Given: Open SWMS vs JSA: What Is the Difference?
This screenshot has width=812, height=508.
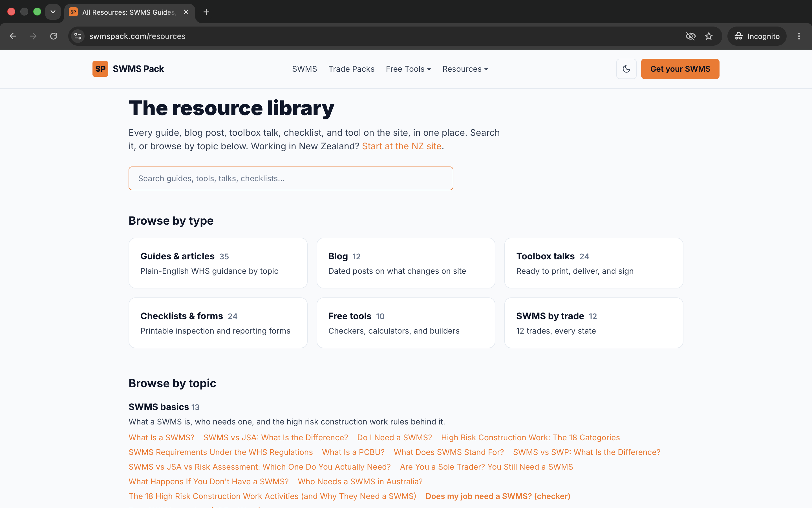Looking at the screenshot, I should [276, 437].
